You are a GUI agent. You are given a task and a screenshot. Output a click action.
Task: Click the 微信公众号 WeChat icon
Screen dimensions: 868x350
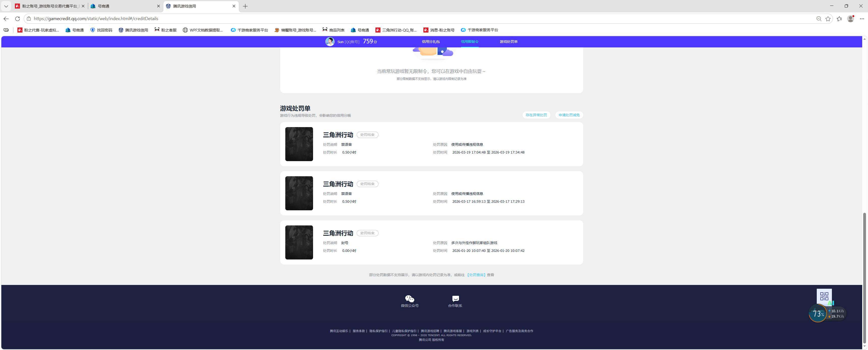410,299
